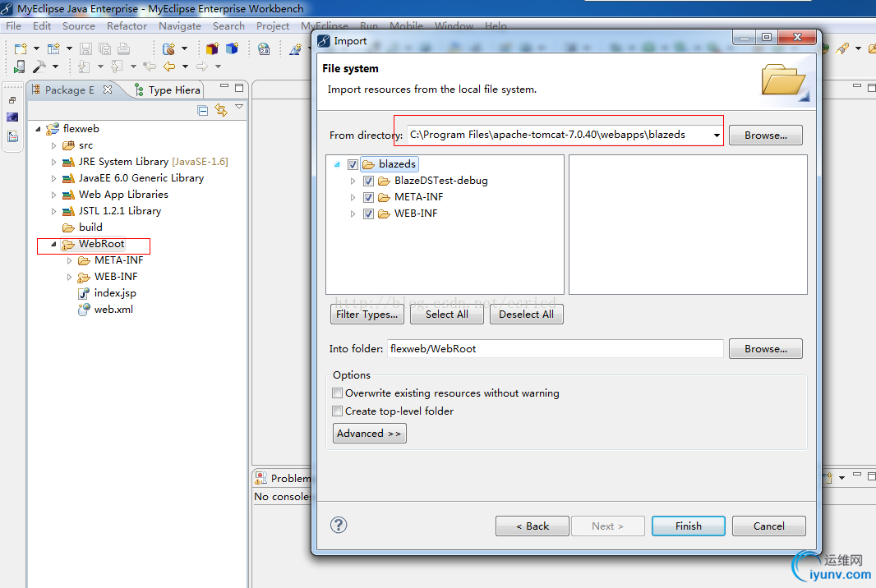Open the Navigate menu
The image size is (876, 588).
pos(180,25)
